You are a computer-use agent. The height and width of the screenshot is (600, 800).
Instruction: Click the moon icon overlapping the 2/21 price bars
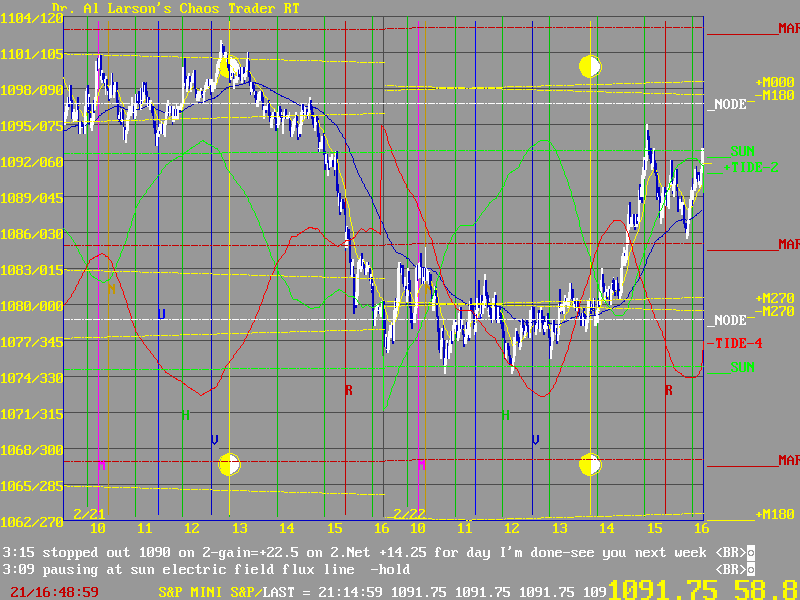pos(232,67)
